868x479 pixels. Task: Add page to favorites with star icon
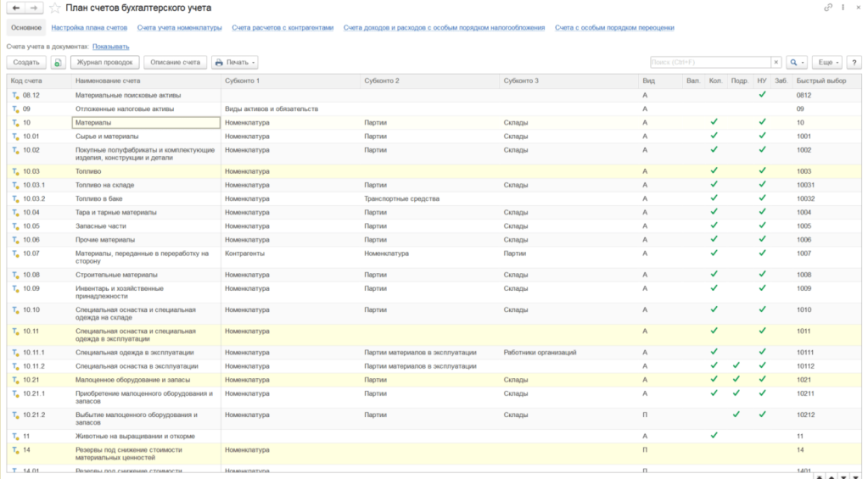pos(54,8)
